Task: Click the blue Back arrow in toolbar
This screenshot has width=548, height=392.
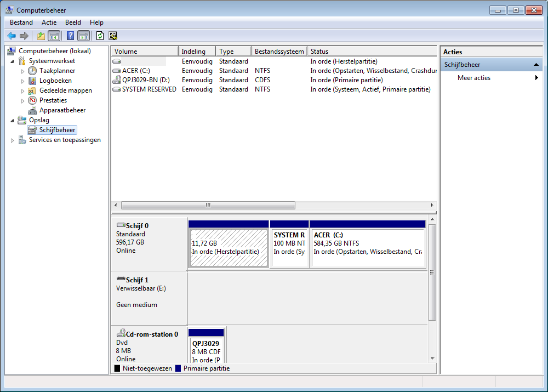Action: tap(12, 36)
